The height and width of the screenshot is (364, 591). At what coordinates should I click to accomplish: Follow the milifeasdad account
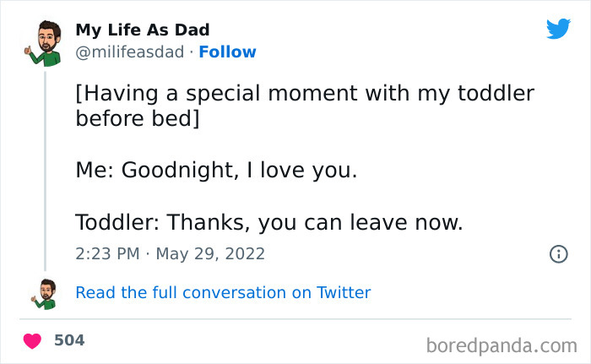click(227, 52)
